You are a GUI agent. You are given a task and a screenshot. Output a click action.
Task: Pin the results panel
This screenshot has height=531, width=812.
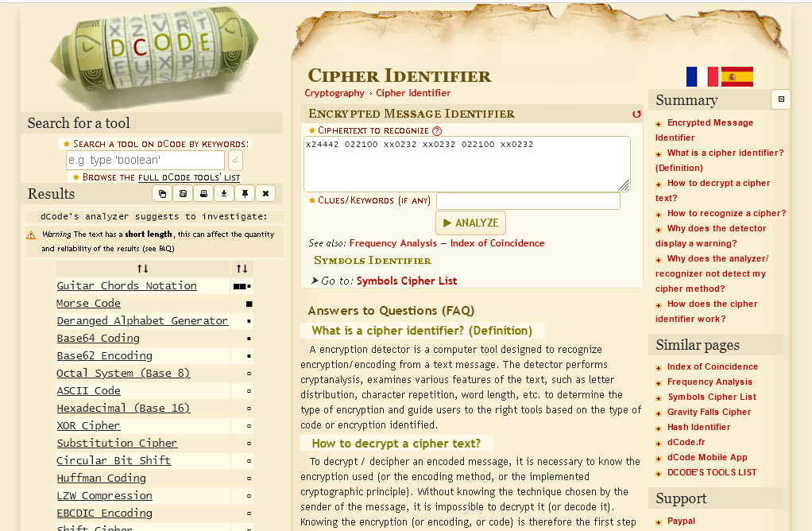coord(245,193)
